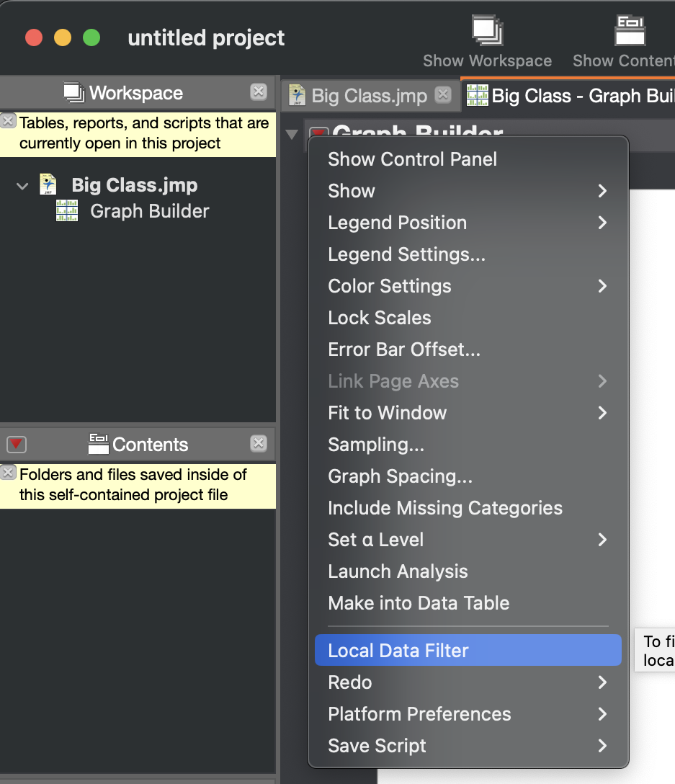This screenshot has height=784, width=675.
Task: Dismiss the Workspace description note
Action: coord(8,121)
